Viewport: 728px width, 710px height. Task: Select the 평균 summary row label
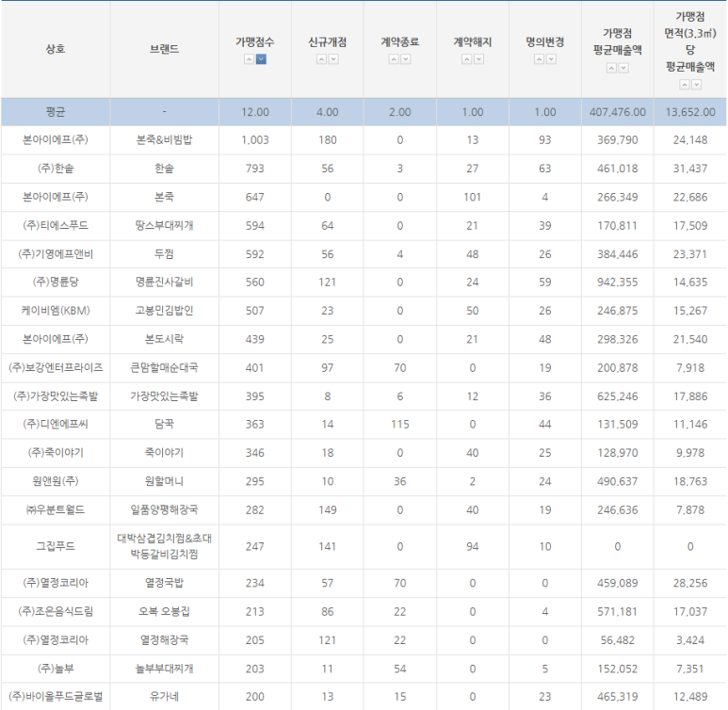[x=56, y=112]
